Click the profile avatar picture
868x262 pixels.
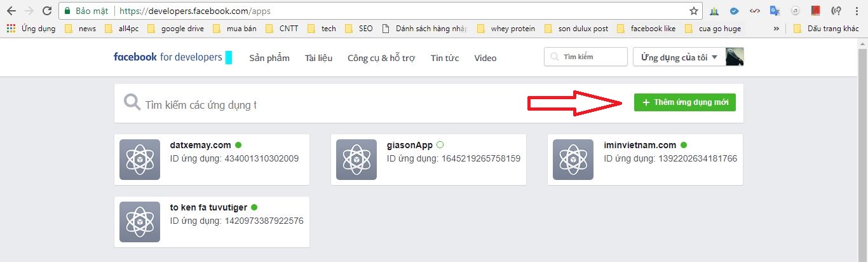(735, 57)
